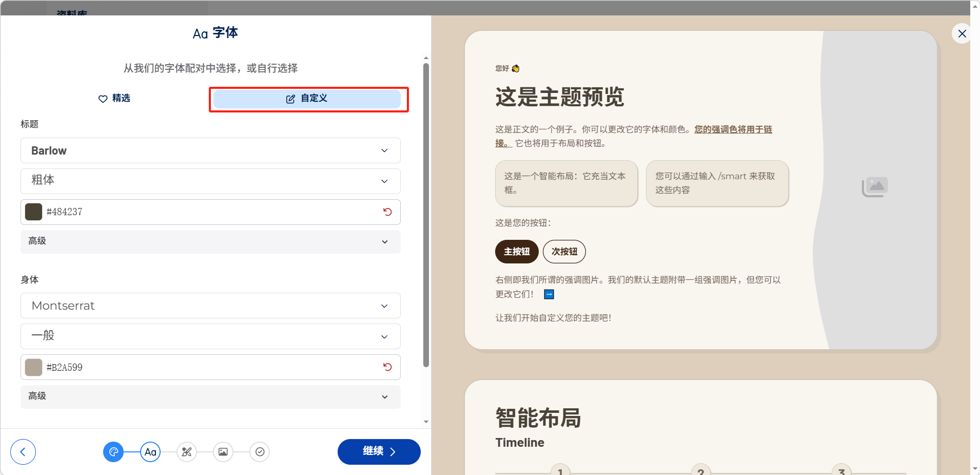980x475 pixels.
Task: Go to the image step icon
Action: 223,452
